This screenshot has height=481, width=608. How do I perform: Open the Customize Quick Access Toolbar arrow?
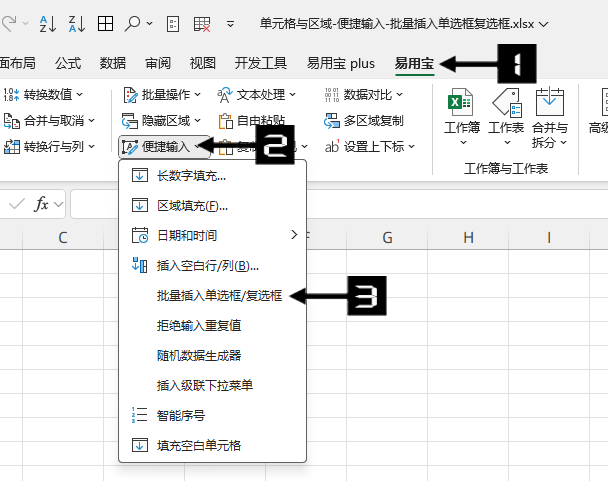230,24
